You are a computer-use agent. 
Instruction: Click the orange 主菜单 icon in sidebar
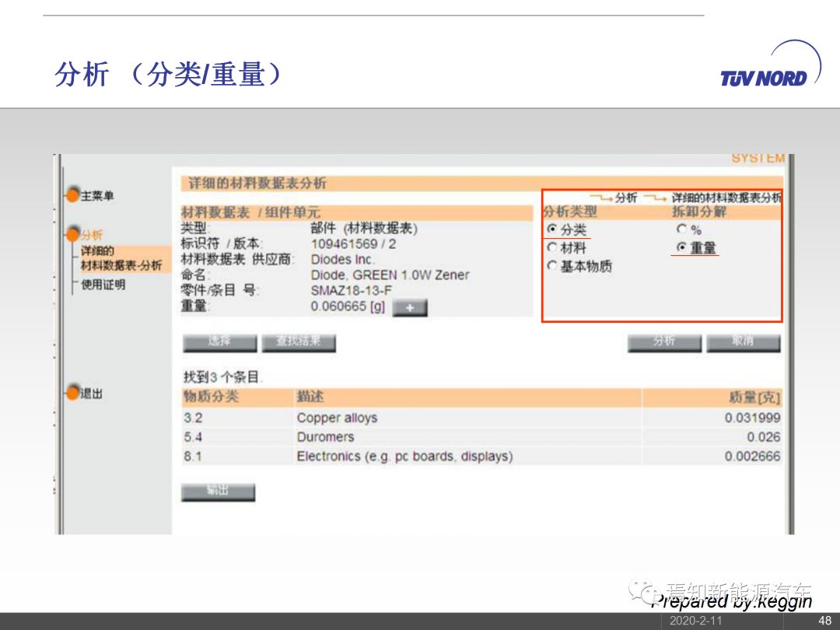pyautogui.click(x=72, y=195)
